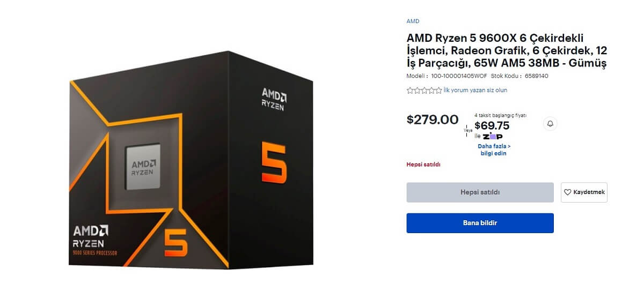Viewport: 644px width, 291px height.
Task: Open the AMD brand link
Action: [x=413, y=21]
